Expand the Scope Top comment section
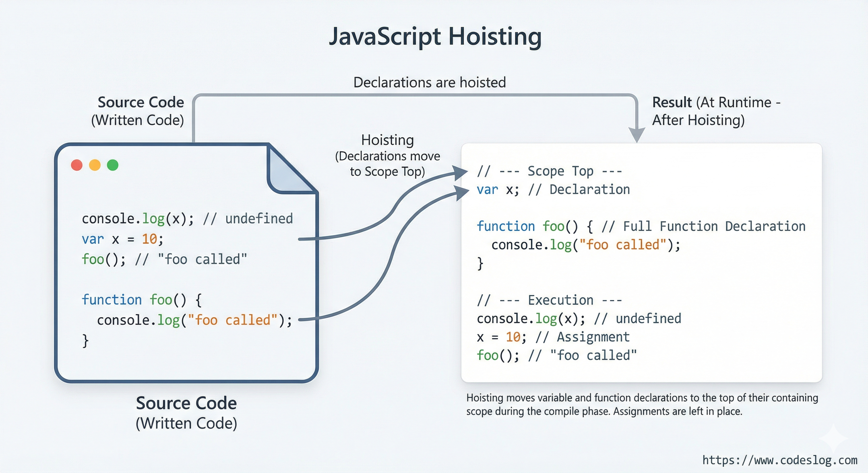 (549, 170)
